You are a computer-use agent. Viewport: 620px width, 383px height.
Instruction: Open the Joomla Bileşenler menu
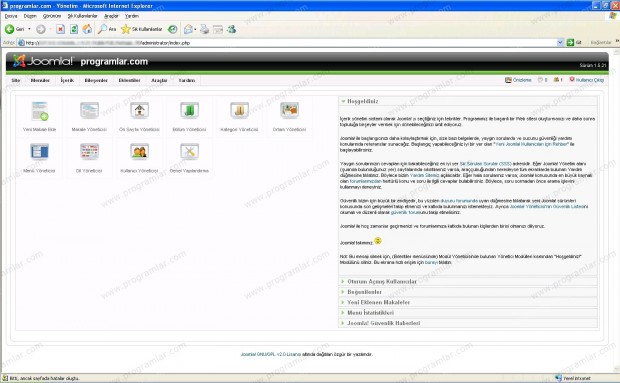[x=96, y=80]
